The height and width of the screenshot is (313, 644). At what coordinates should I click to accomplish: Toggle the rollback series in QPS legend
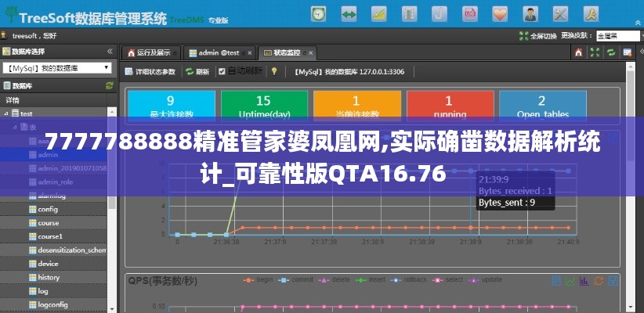point(408,280)
